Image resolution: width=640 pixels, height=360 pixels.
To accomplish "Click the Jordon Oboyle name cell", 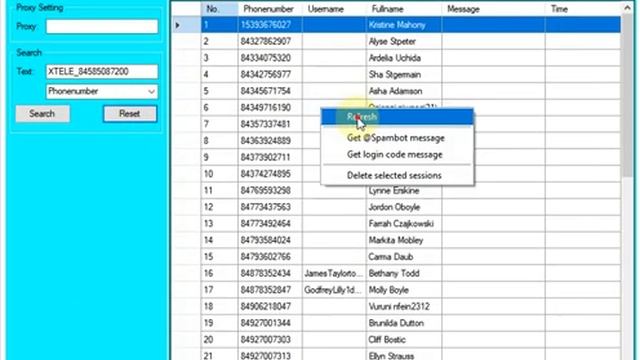I will click(x=404, y=207).
